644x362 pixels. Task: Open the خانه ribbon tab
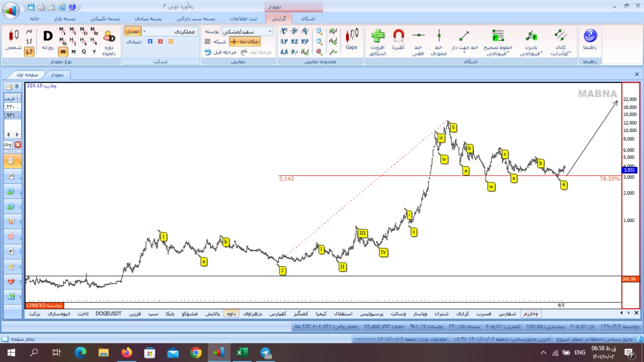[x=35, y=18]
